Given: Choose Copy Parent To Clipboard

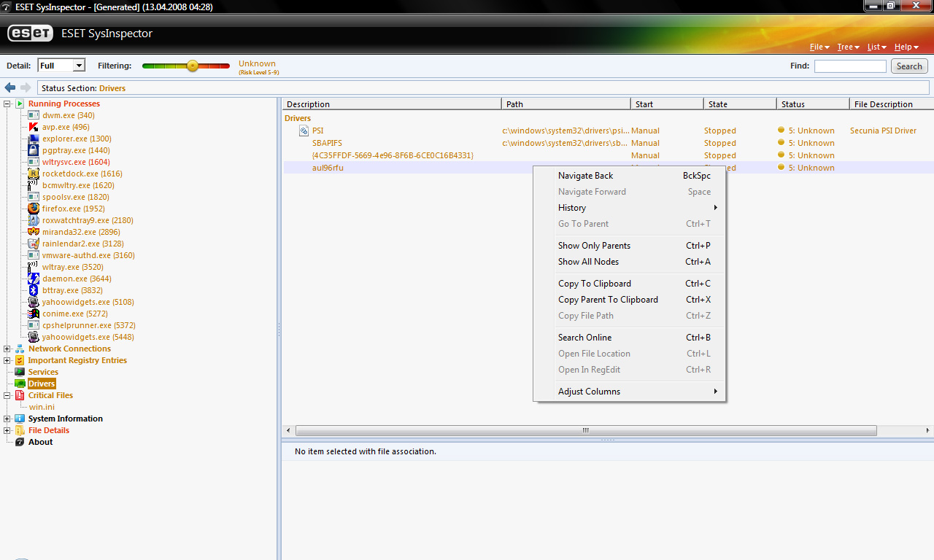Looking at the screenshot, I should (630, 300).
